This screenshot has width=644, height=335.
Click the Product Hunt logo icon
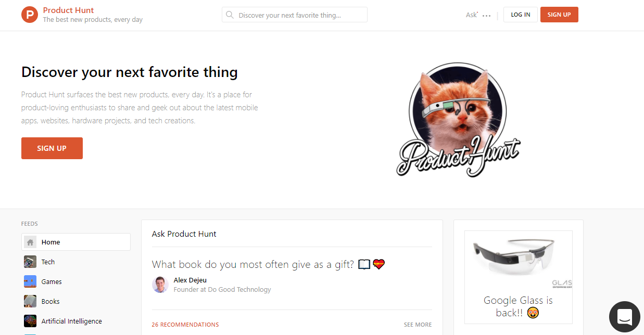coord(30,15)
